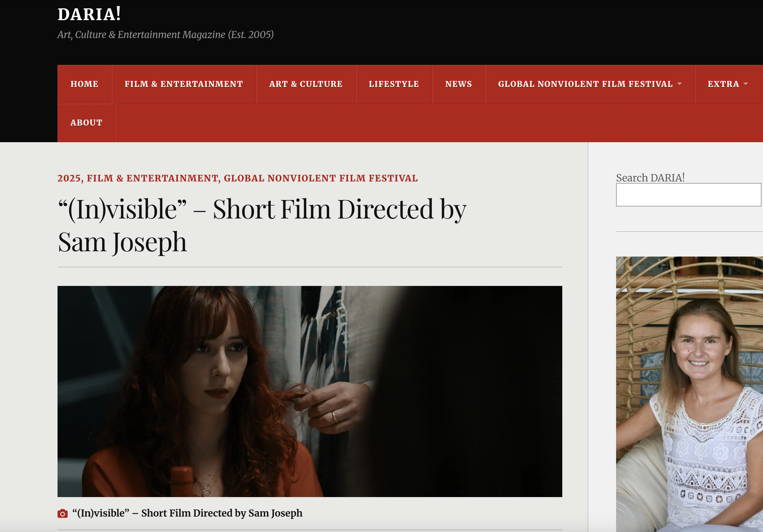Open Film & Entertainment category link above title

click(152, 178)
